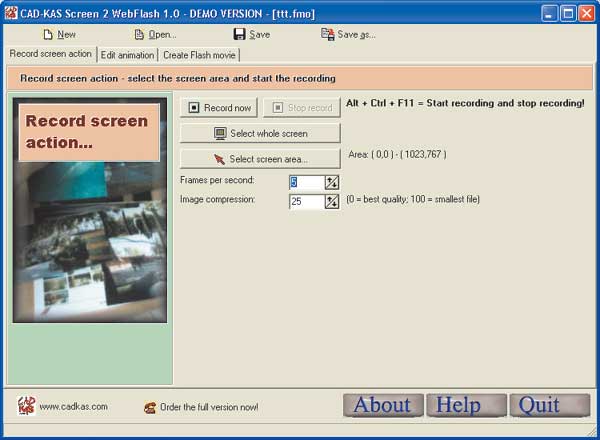Choose Select whole screen button

point(260,133)
